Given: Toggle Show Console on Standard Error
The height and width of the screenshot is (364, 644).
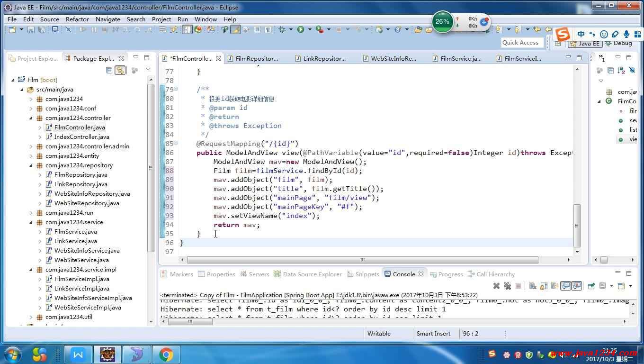Looking at the screenshot, I should point(576,286).
